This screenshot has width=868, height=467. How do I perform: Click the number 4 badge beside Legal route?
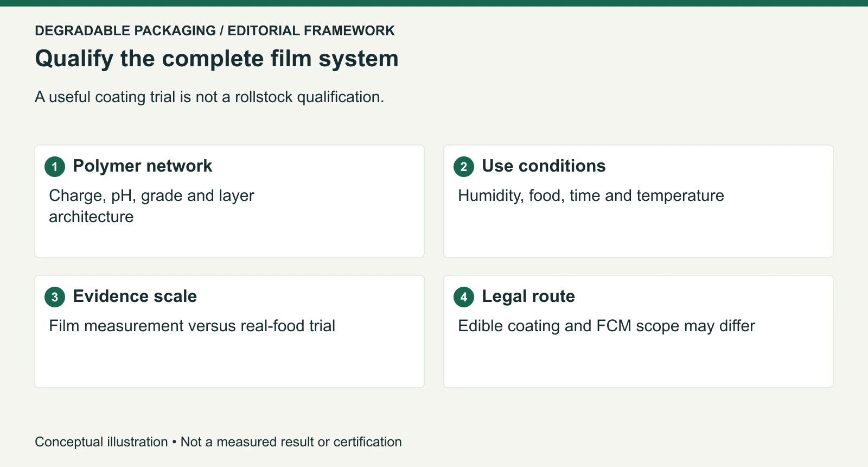464,297
